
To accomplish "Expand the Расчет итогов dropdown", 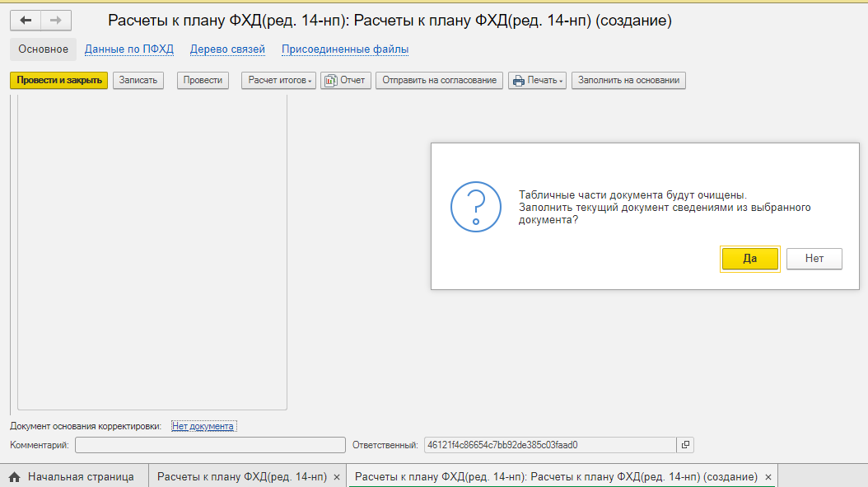I will tap(278, 80).
